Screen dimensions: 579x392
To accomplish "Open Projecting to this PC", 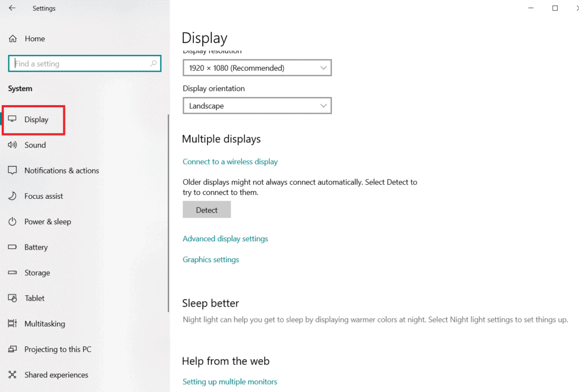I will [x=58, y=349].
